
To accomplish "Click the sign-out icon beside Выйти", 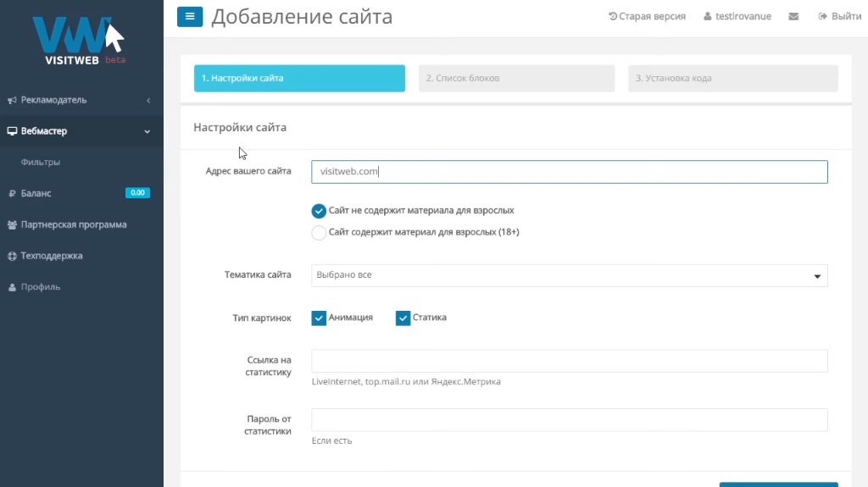I will click(x=822, y=17).
